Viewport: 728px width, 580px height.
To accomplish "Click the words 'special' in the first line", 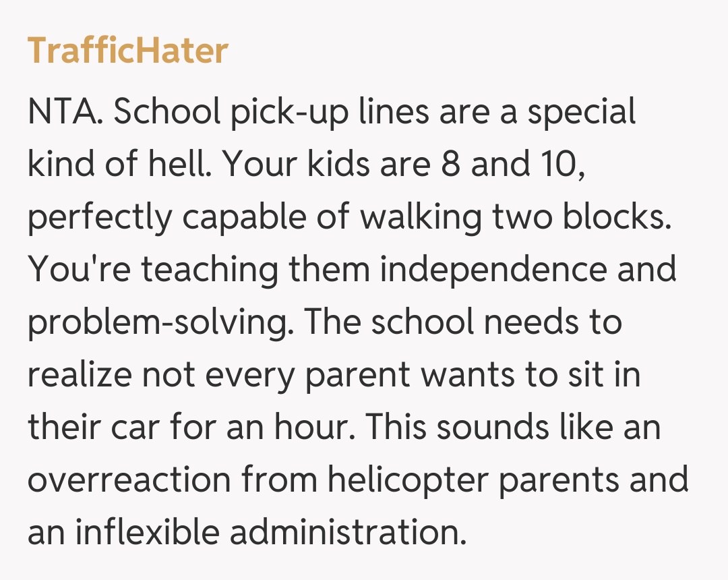I will (x=581, y=112).
